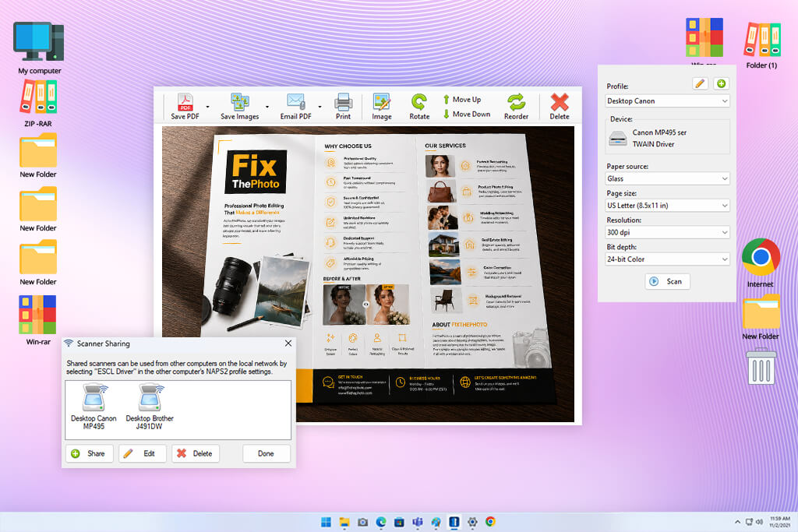Open File Explorer from the taskbar
The image size is (798, 532).
344,522
